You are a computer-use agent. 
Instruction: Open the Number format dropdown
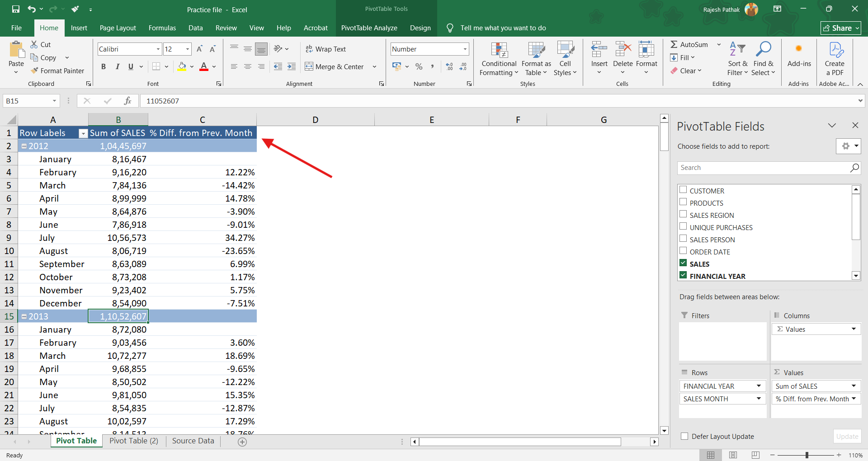coord(465,49)
